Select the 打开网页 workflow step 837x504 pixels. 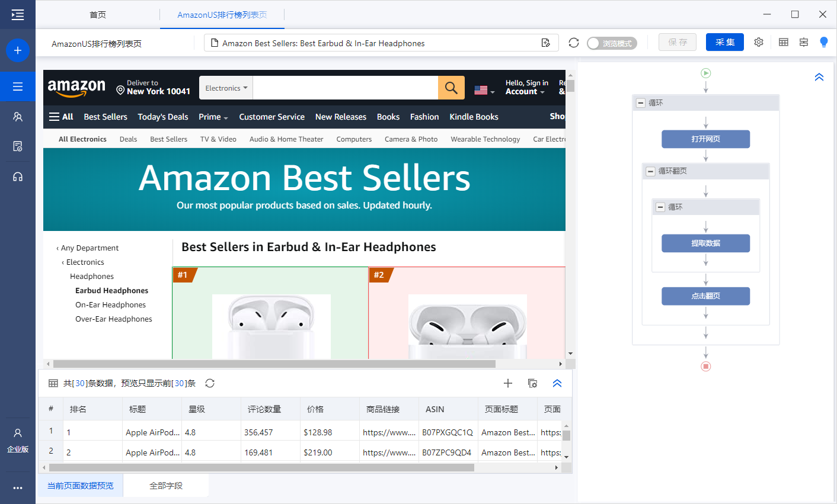pos(705,139)
